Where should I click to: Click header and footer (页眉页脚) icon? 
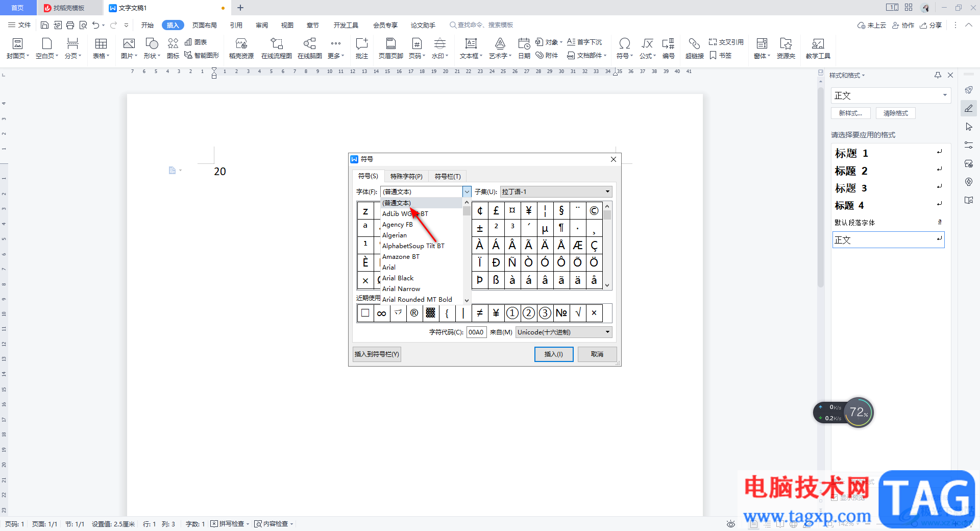click(x=391, y=49)
